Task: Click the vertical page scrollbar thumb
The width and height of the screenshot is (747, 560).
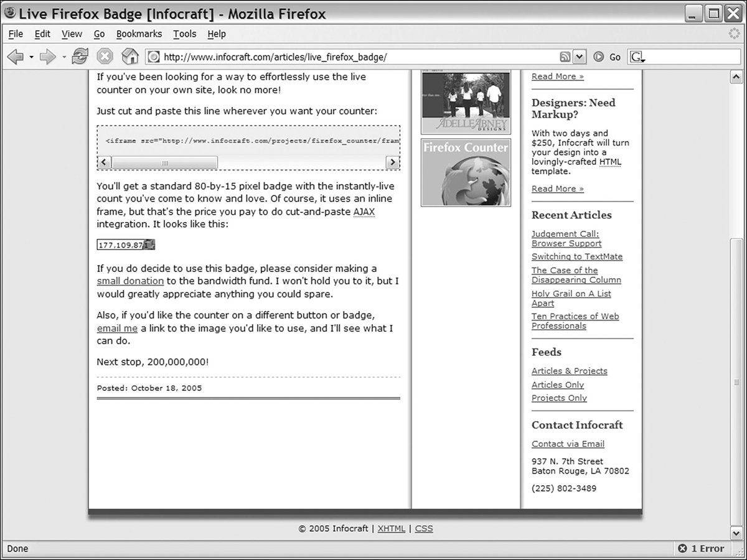Action: 736,381
